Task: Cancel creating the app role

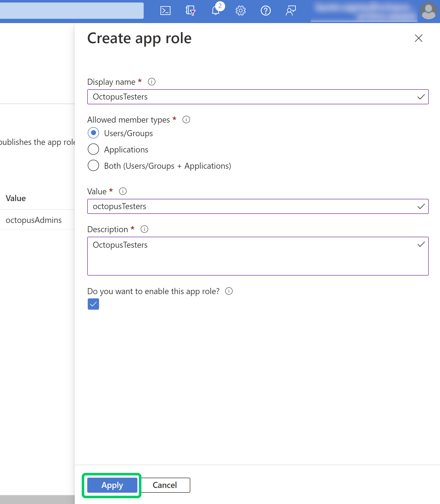Action: pyautogui.click(x=164, y=485)
